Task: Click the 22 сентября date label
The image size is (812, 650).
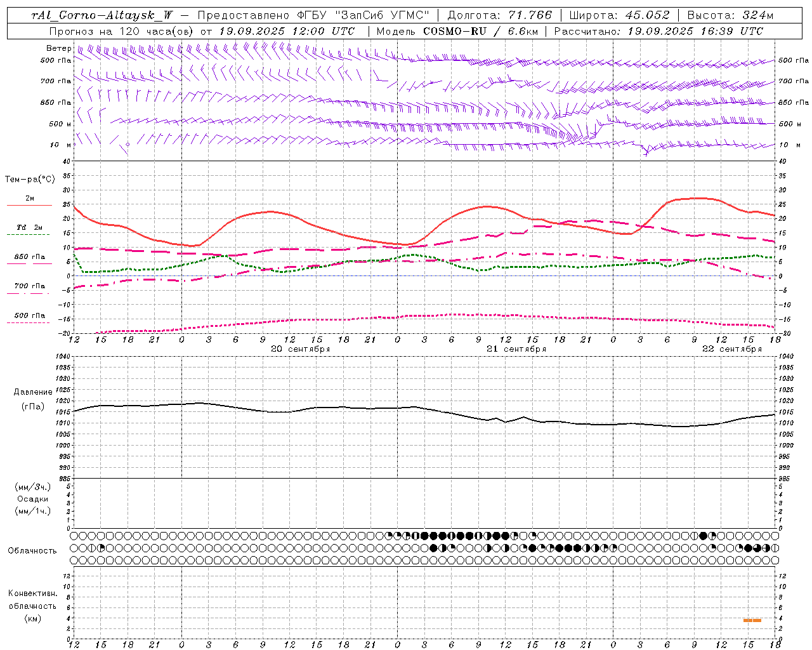Action: pyautogui.click(x=731, y=349)
